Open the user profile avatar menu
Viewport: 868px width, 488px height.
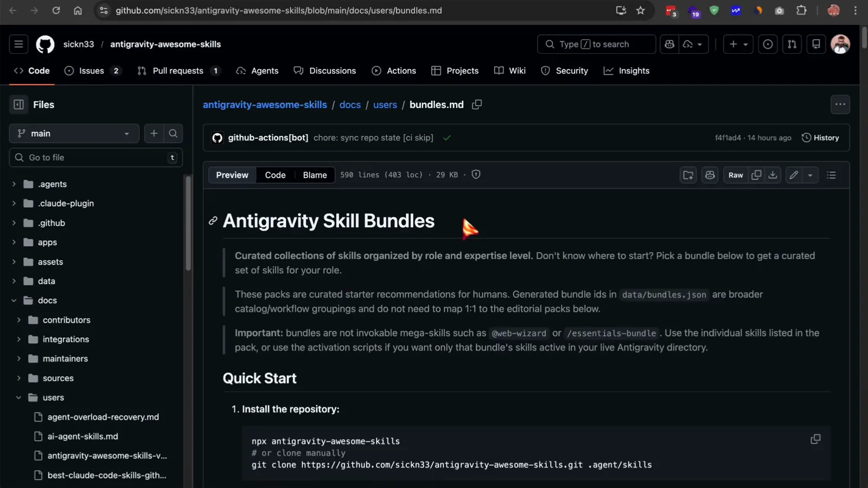coord(840,44)
